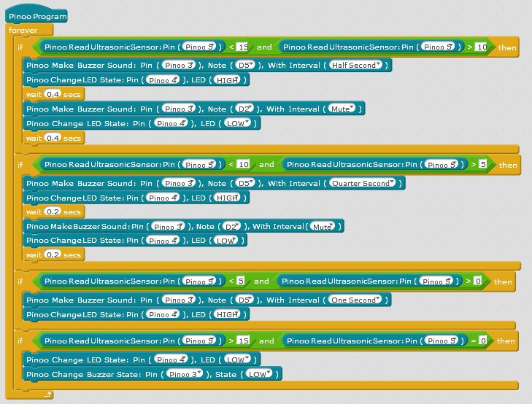
Task: Edit value 10 in the '> 10' condition
Action: click(x=481, y=47)
